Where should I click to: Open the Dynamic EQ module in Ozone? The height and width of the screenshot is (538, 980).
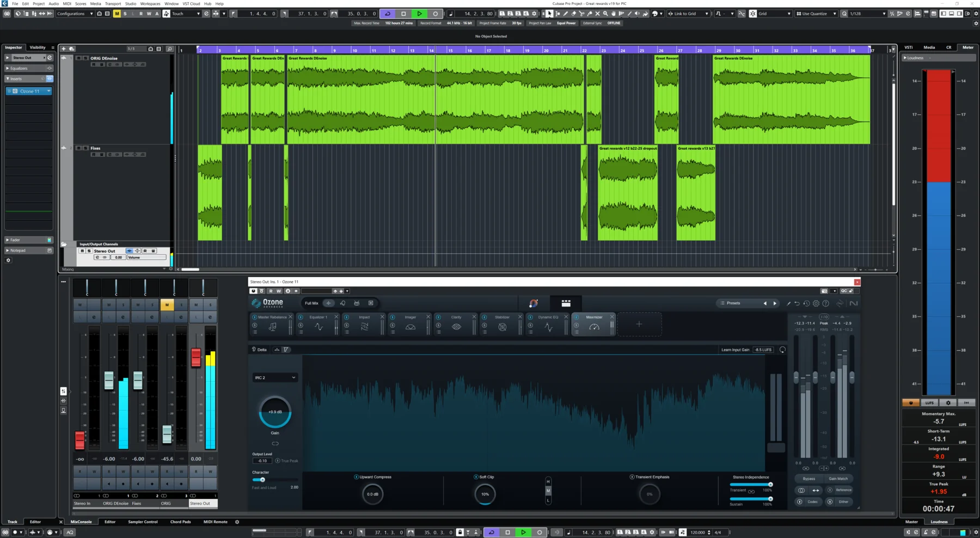point(548,324)
